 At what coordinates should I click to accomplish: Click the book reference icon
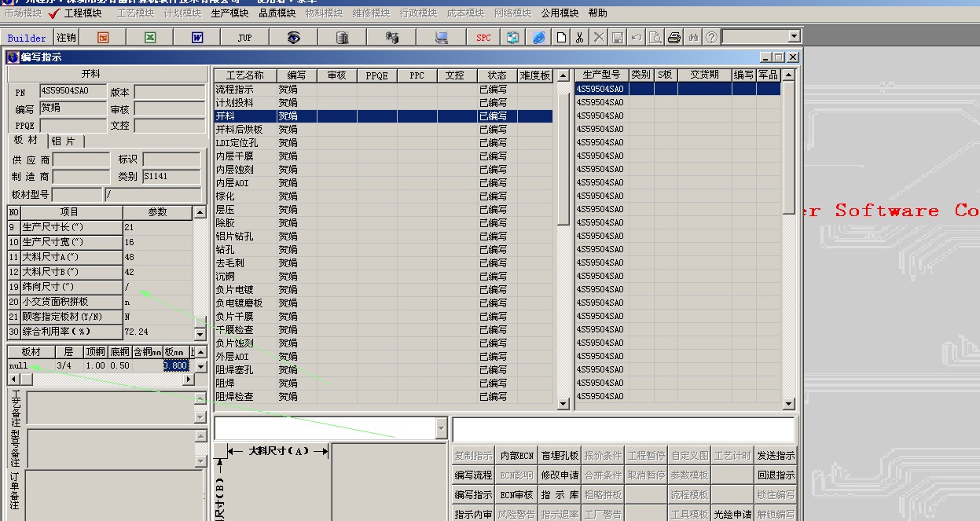(x=512, y=37)
